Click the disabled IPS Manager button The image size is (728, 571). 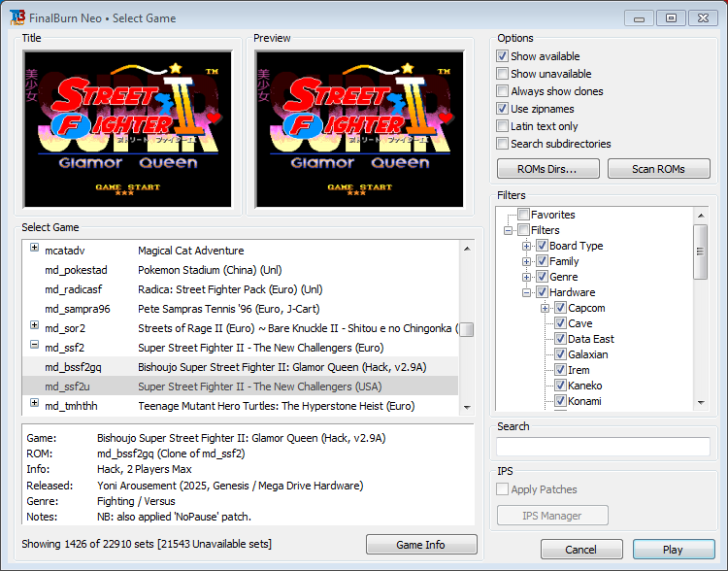552,516
